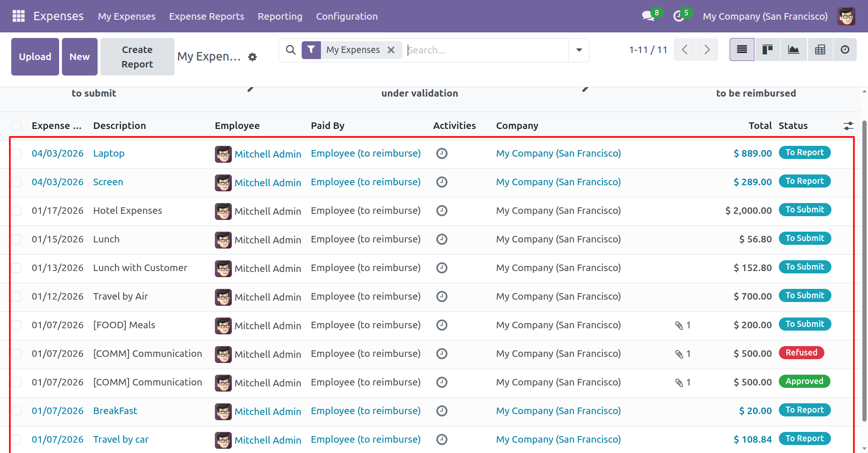Tick the Hotel Expenses row checkbox

point(16,211)
